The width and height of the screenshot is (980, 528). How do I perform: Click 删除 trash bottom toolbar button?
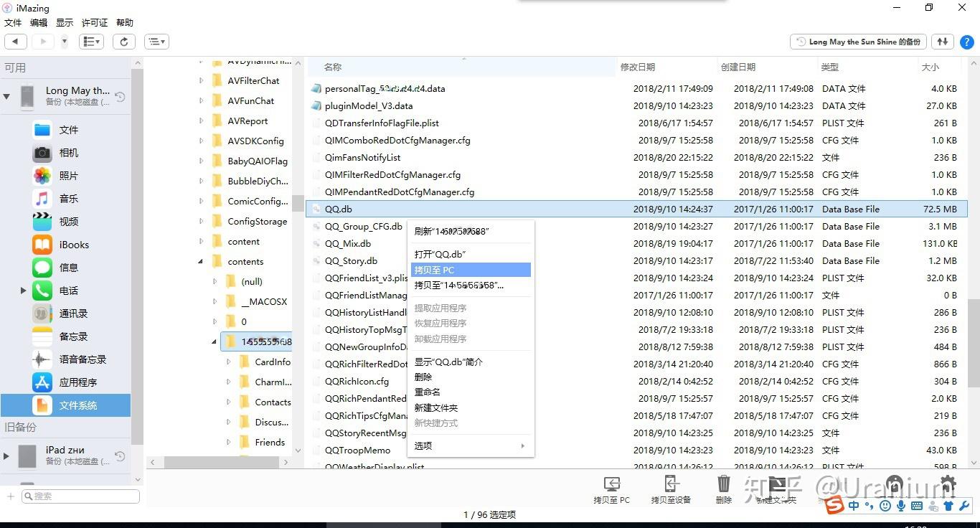coord(724,490)
